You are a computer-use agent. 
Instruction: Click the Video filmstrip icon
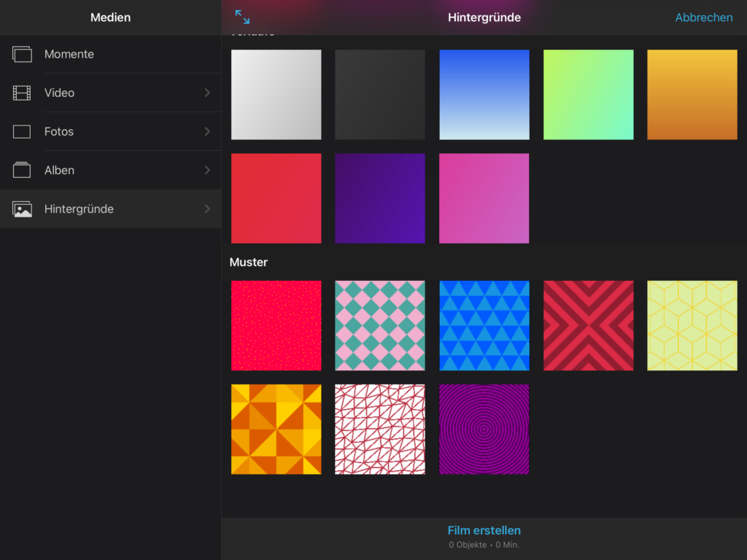(x=22, y=93)
